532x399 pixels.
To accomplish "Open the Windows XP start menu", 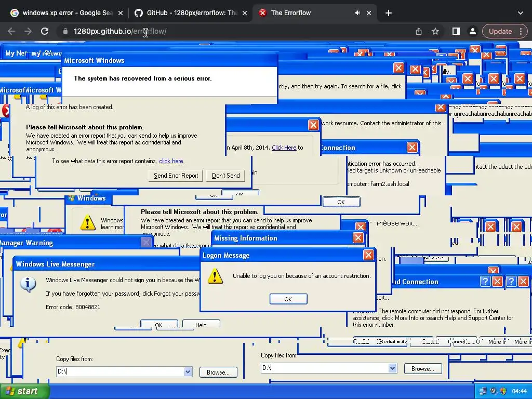I will coord(25,391).
